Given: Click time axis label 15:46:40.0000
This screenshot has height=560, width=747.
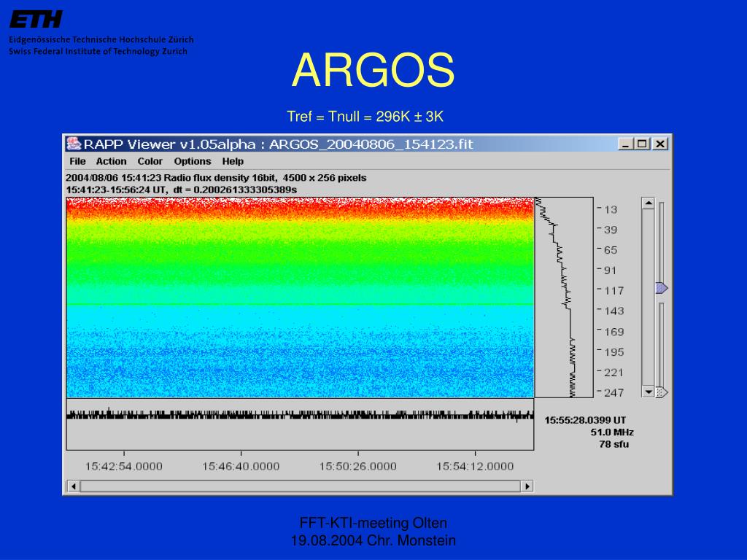Looking at the screenshot, I should (x=241, y=467).
